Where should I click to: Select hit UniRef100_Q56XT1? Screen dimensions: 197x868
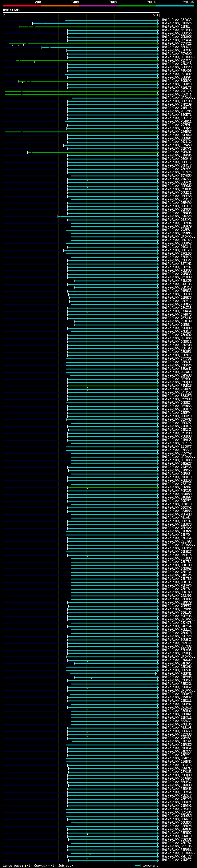coord(176,94)
